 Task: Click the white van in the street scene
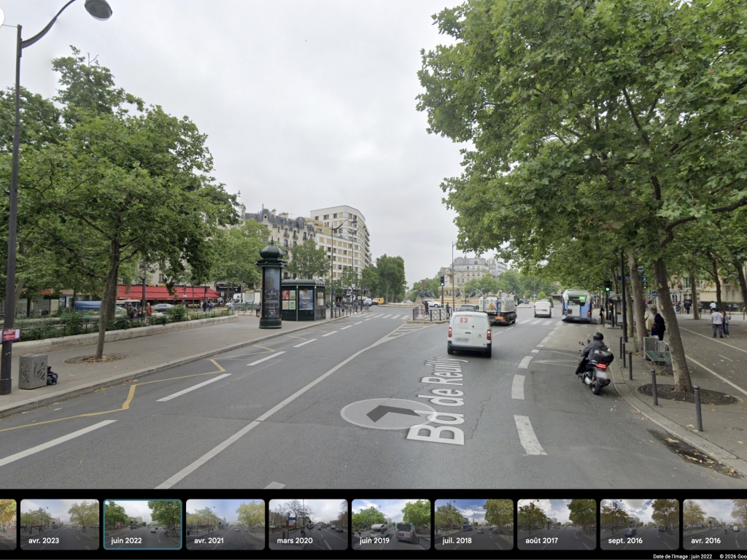click(x=469, y=332)
